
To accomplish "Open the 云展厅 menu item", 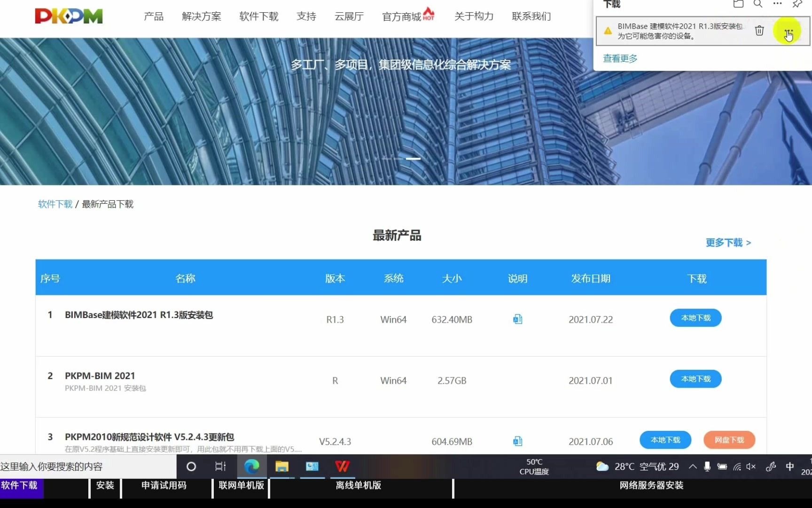I will (x=349, y=16).
